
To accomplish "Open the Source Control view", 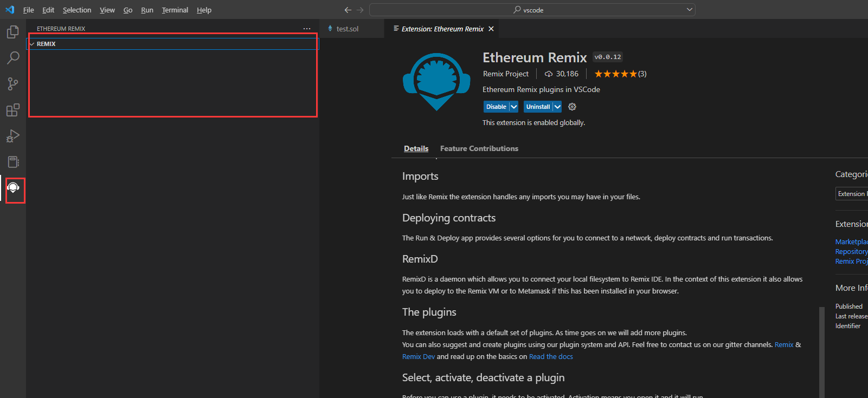I will point(13,83).
